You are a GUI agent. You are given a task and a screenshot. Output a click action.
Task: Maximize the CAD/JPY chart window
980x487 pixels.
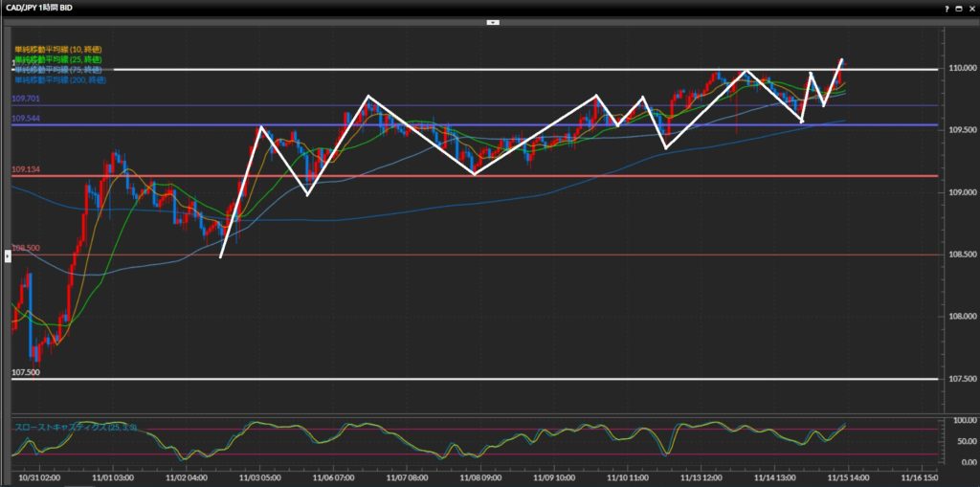(x=958, y=8)
